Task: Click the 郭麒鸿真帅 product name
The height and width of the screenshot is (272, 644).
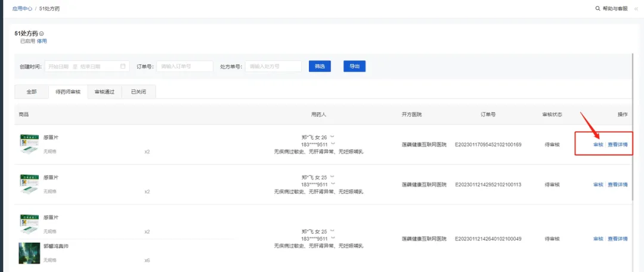Action: coord(56,246)
